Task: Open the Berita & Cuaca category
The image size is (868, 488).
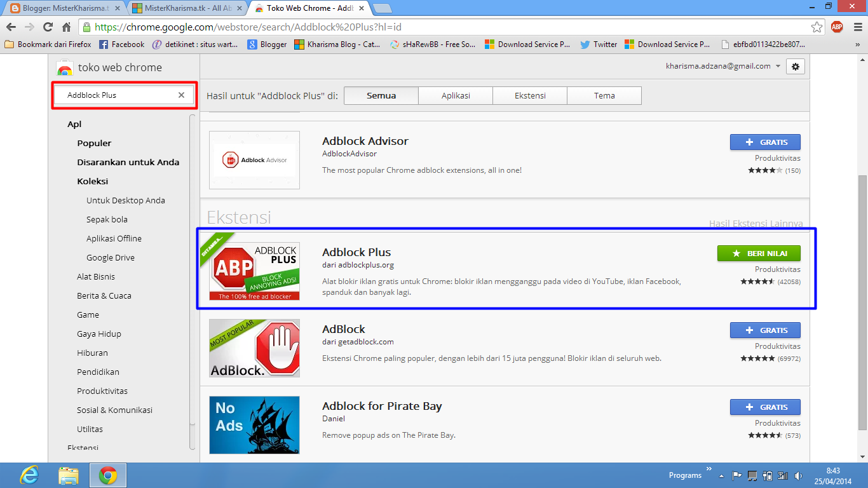Action: coord(104,295)
